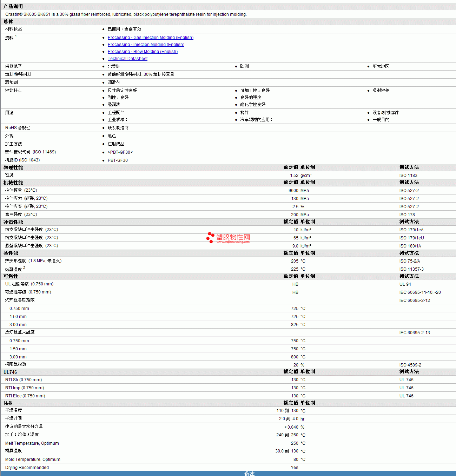Screen dimensions: 456x476
Task: Select the 吸潮性差 feature
Action: pyautogui.click(x=381, y=91)
